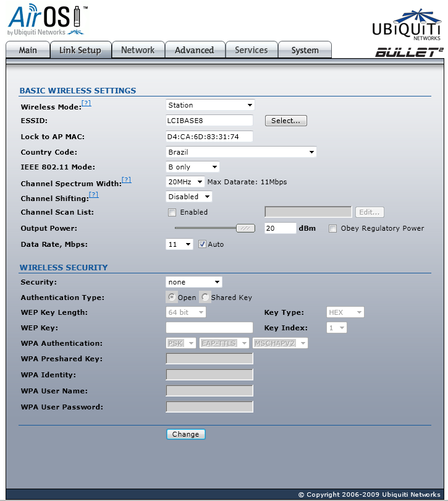Click the Lock to AP MAC field
448x501 pixels.
click(x=209, y=137)
